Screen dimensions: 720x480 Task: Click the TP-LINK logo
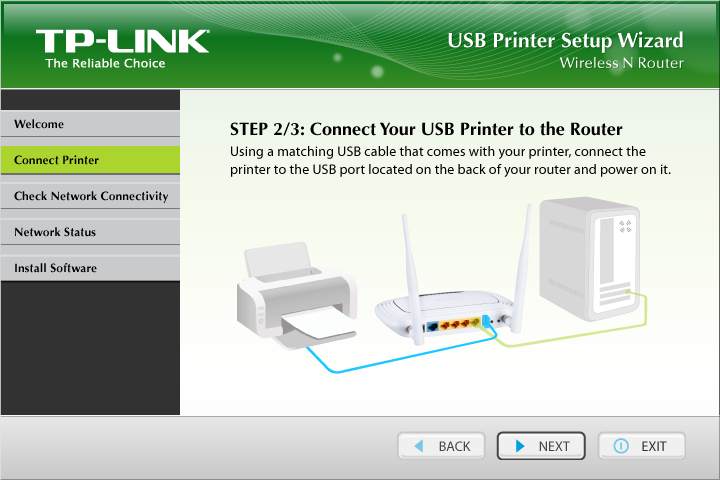tap(123, 48)
